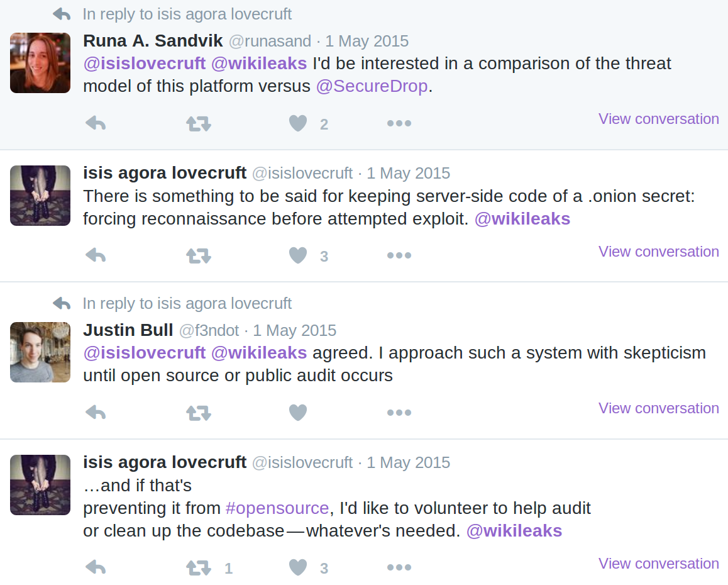The width and height of the screenshot is (728, 585).
Task: Like Runa A. Sandvik's tweet
Action: coord(297,123)
